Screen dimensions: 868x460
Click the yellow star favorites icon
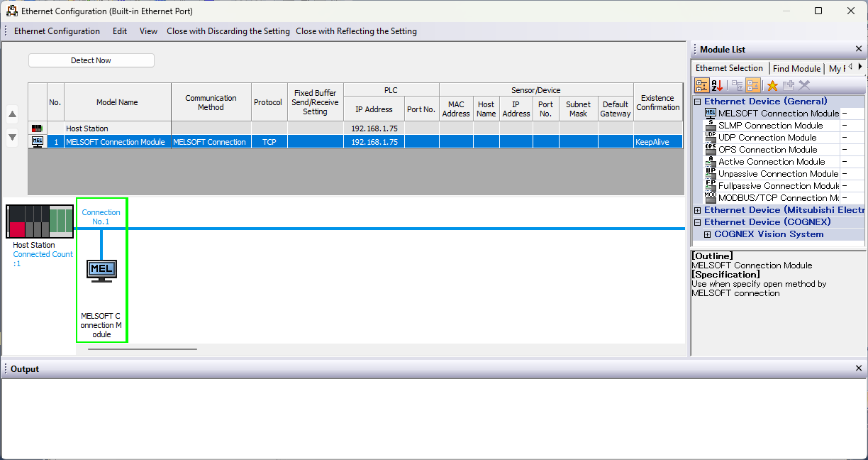pos(772,85)
